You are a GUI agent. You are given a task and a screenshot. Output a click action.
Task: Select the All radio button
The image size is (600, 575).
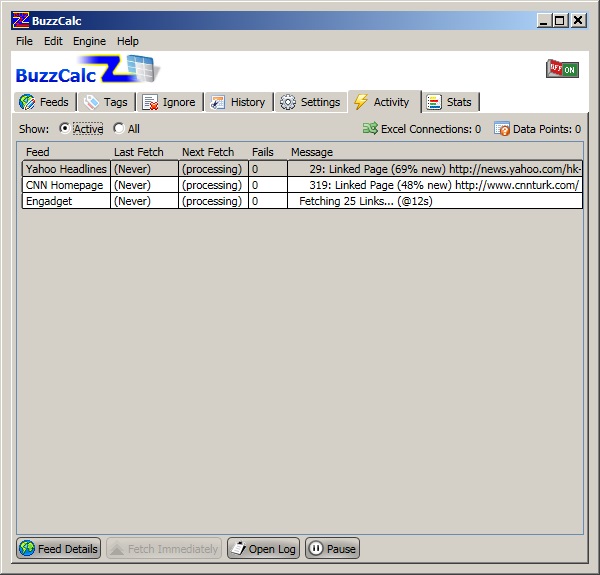pos(119,129)
